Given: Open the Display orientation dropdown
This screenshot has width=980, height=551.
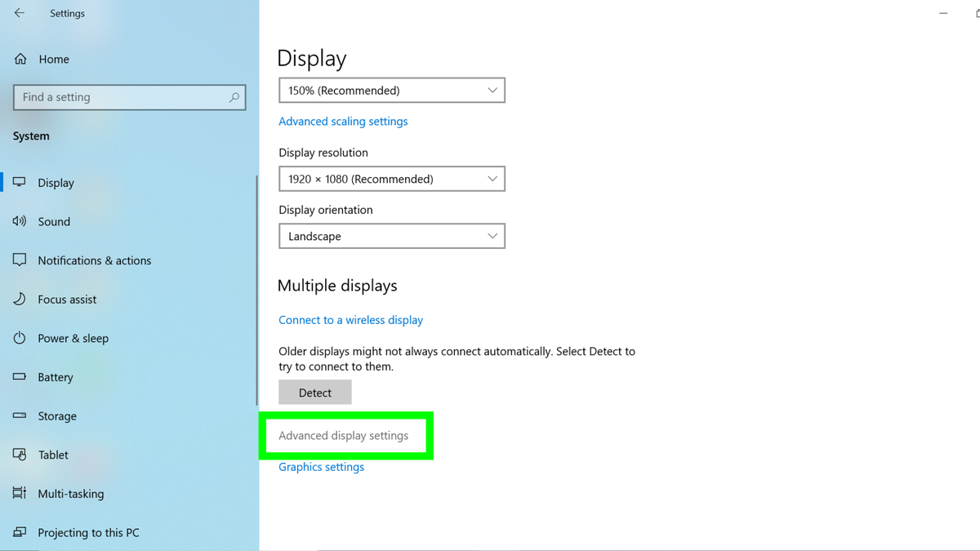Looking at the screenshot, I should point(391,236).
